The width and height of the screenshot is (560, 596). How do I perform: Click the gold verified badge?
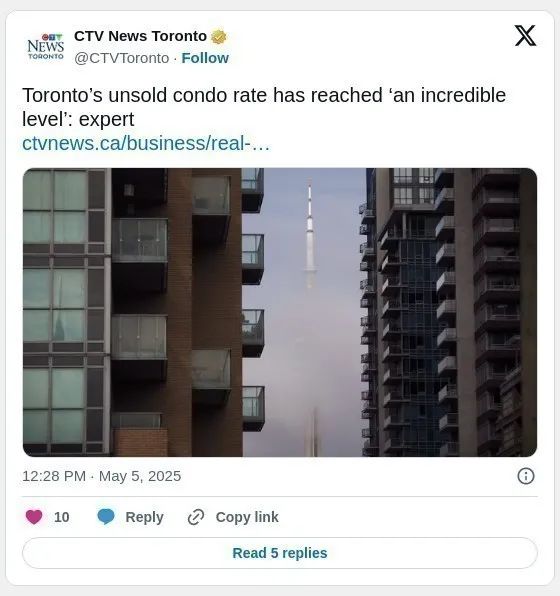point(219,37)
